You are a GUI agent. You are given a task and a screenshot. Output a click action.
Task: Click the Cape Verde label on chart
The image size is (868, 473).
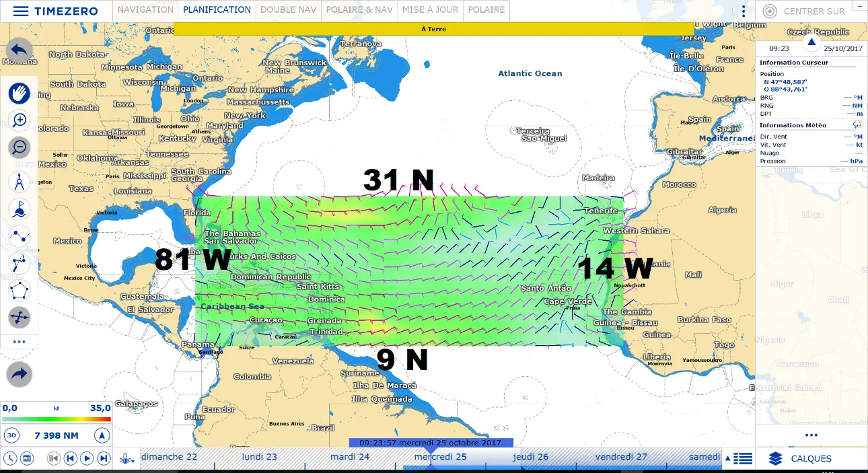tap(568, 301)
